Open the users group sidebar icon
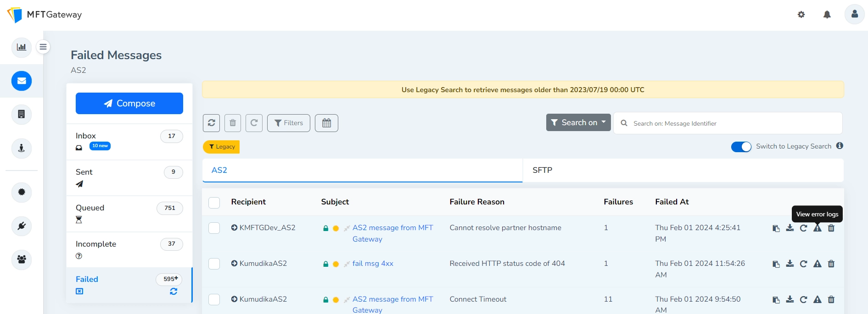The height and width of the screenshot is (314, 868). (x=21, y=259)
